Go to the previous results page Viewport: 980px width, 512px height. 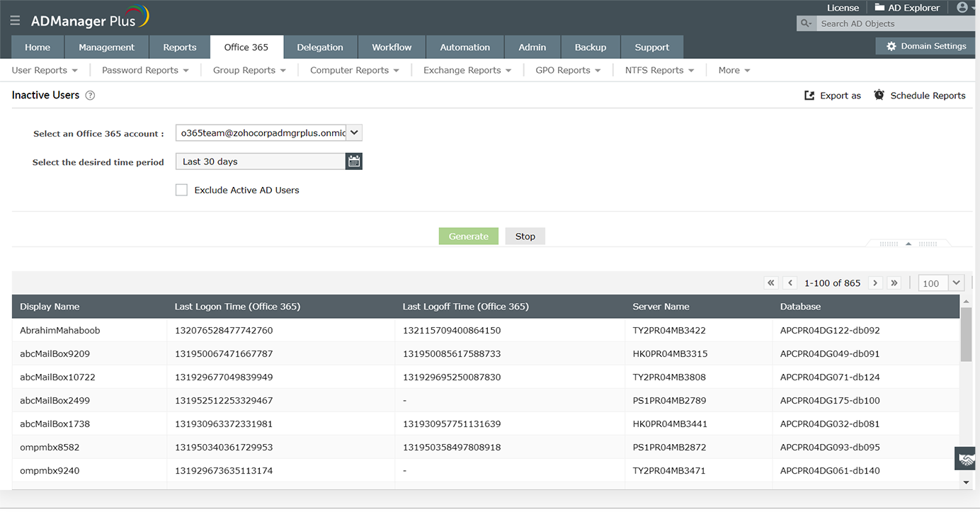791,283
